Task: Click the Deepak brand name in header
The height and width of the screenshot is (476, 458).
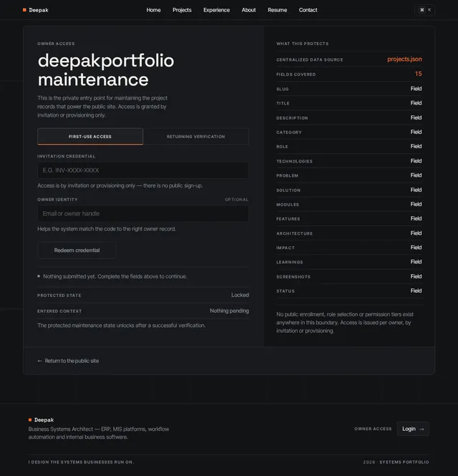Action: point(39,10)
